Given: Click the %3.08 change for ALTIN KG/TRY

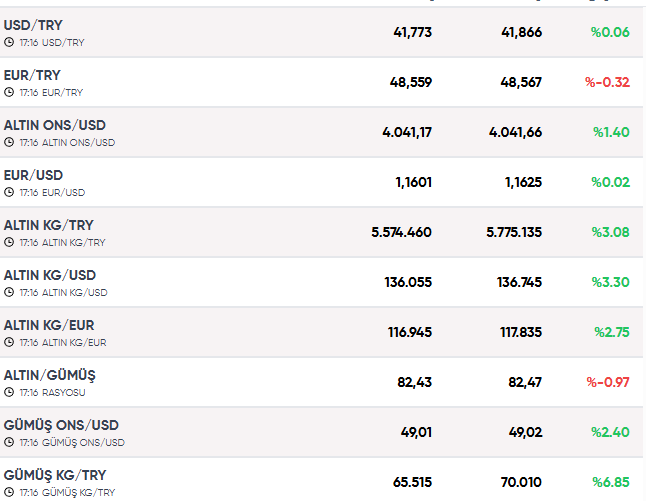Looking at the screenshot, I should pos(611,232).
